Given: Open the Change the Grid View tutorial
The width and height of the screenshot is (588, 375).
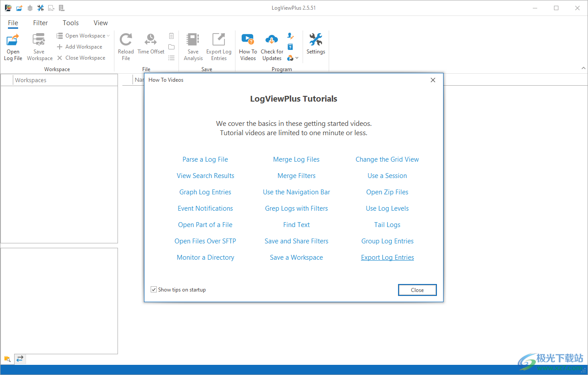Looking at the screenshot, I should point(387,159).
